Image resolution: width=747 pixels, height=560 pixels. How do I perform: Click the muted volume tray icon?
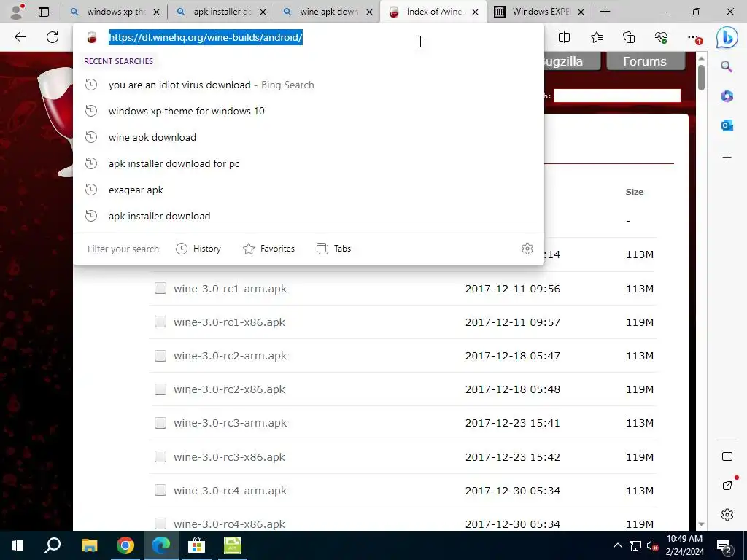point(653,545)
